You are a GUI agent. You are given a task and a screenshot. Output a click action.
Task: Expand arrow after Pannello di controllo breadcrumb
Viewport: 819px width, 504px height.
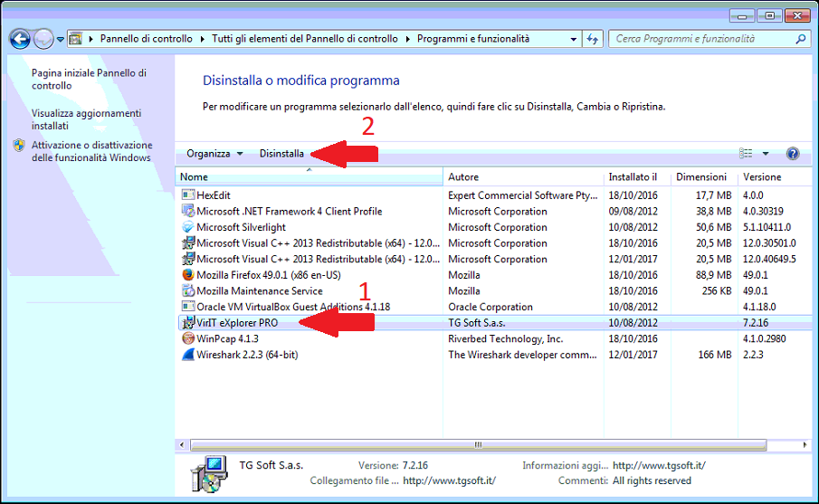click(202, 39)
